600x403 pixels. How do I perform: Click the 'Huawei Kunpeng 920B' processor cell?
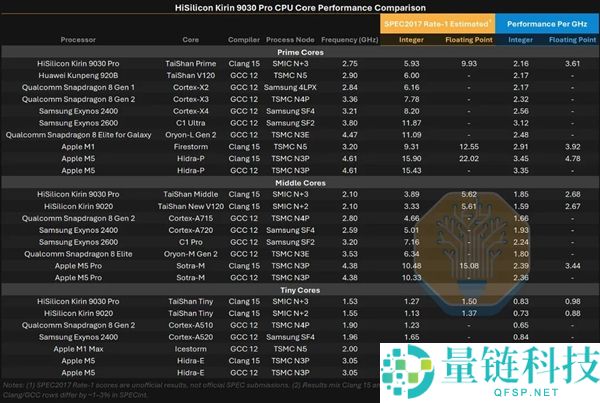click(x=78, y=75)
